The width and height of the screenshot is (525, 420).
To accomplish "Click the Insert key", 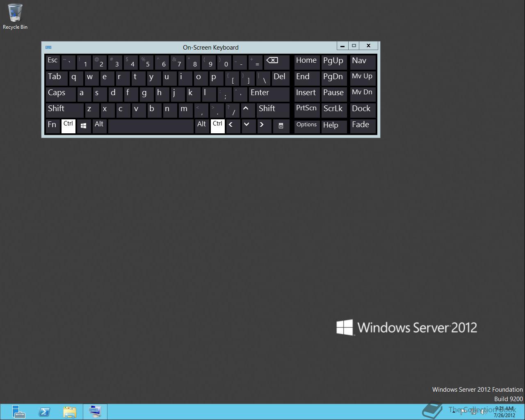I will (307, 94).
